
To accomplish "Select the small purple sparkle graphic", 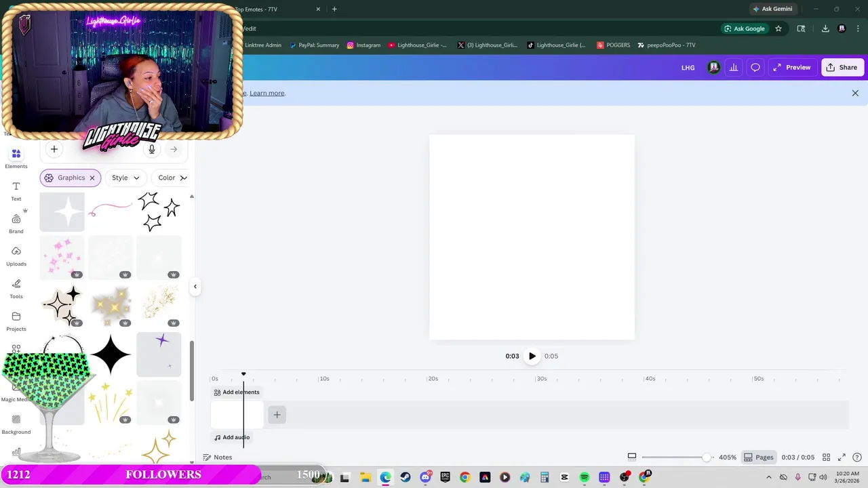I will [159, 354].
